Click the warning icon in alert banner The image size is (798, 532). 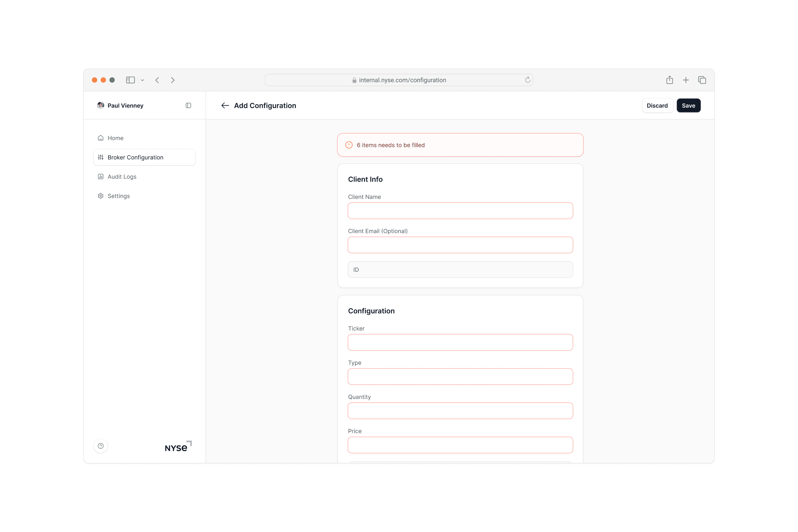coord(349,145)
